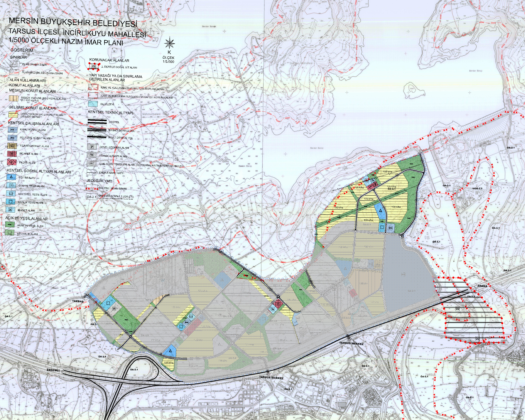The image size is (525, 420).
Task: Click the ÖA-2.1 legend box
Action: point(92,197)
